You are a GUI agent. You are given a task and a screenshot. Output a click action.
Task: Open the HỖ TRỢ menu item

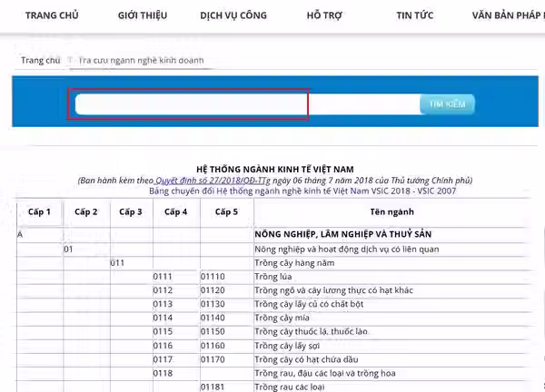pos(324,15)
